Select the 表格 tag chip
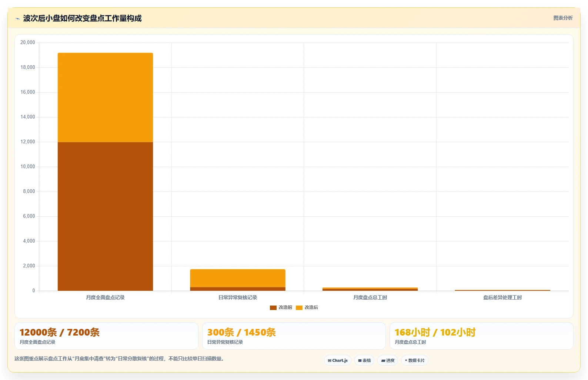Viewport: 588px width, 380px height. click(364, 360)
